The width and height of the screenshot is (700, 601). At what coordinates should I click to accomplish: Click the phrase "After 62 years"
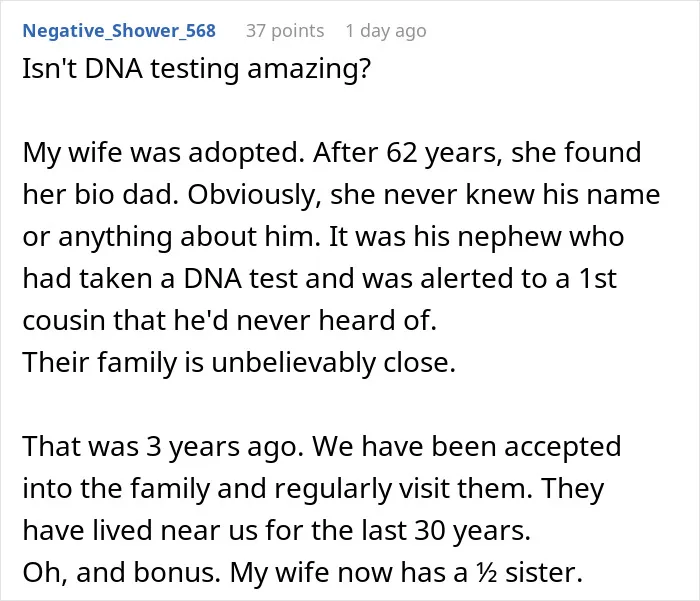coord(404,152)
